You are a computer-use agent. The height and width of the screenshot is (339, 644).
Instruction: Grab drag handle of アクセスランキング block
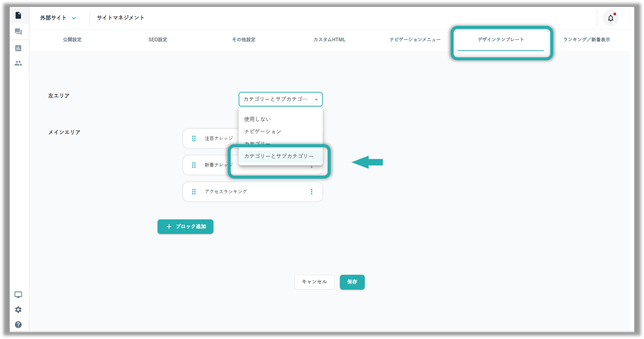(194, 192)
